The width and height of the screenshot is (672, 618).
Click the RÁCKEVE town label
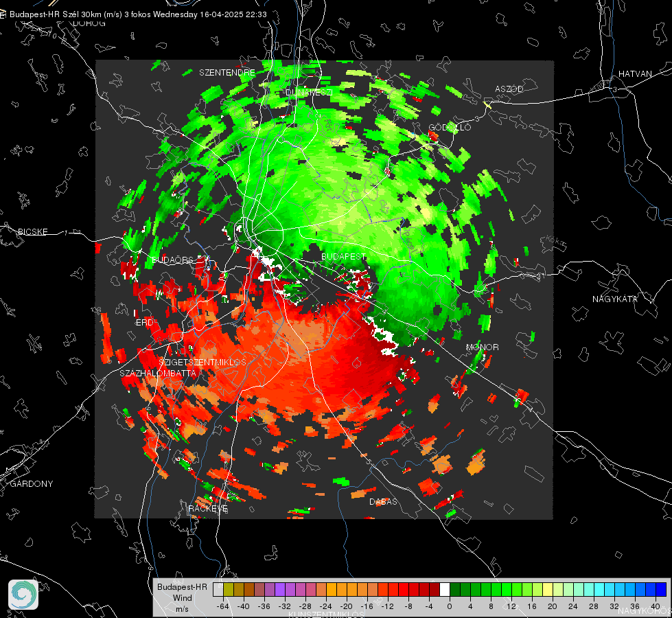coord(208,508)
